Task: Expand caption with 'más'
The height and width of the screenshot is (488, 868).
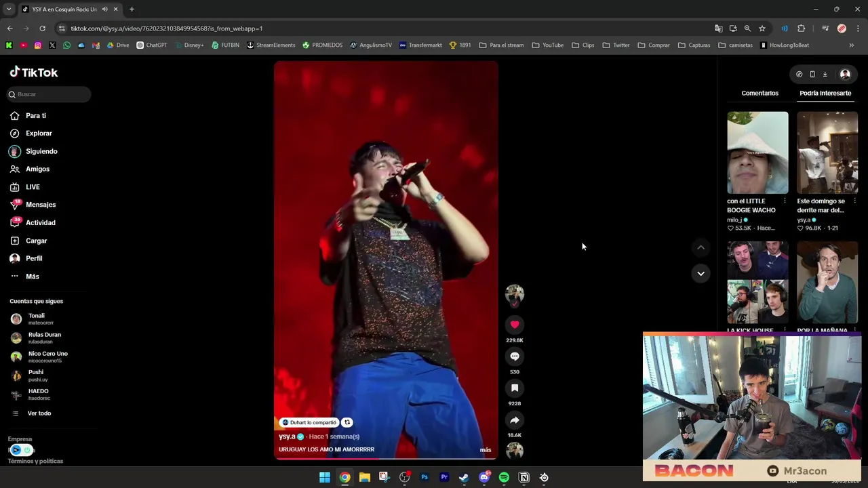Action: coord(486,450)
